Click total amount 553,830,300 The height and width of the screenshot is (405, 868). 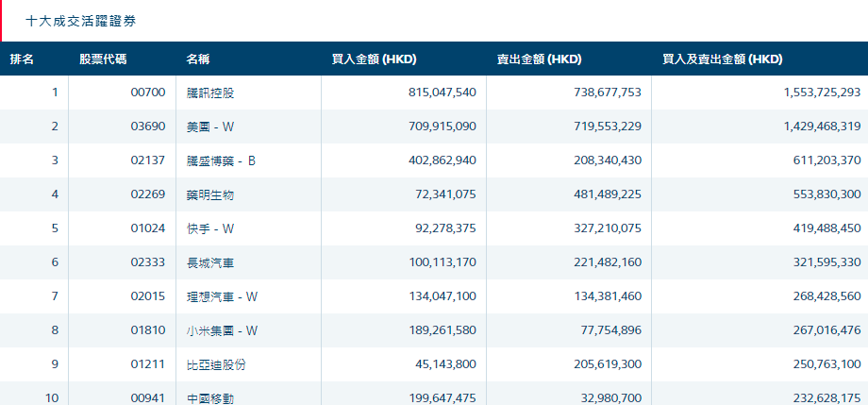827,194
